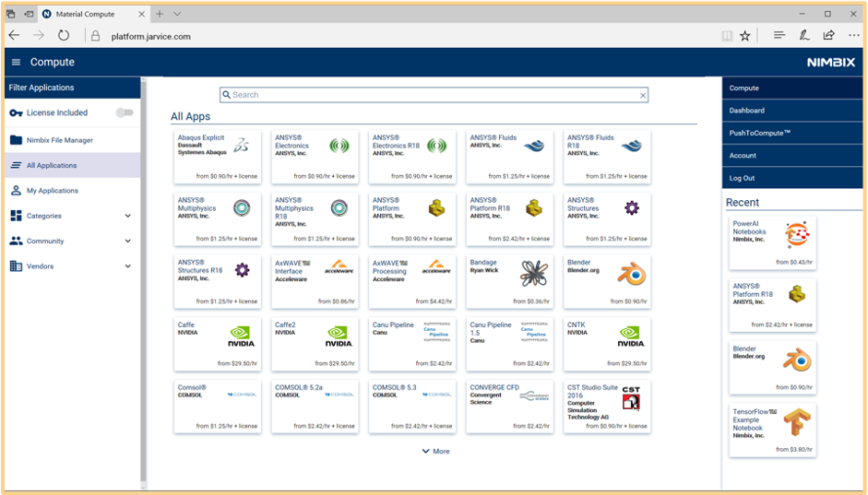Image resolution: width=868 pixels, height=495 pixels.
Task: Click the magnifier icon in search bar
Action: click(226, 95)
